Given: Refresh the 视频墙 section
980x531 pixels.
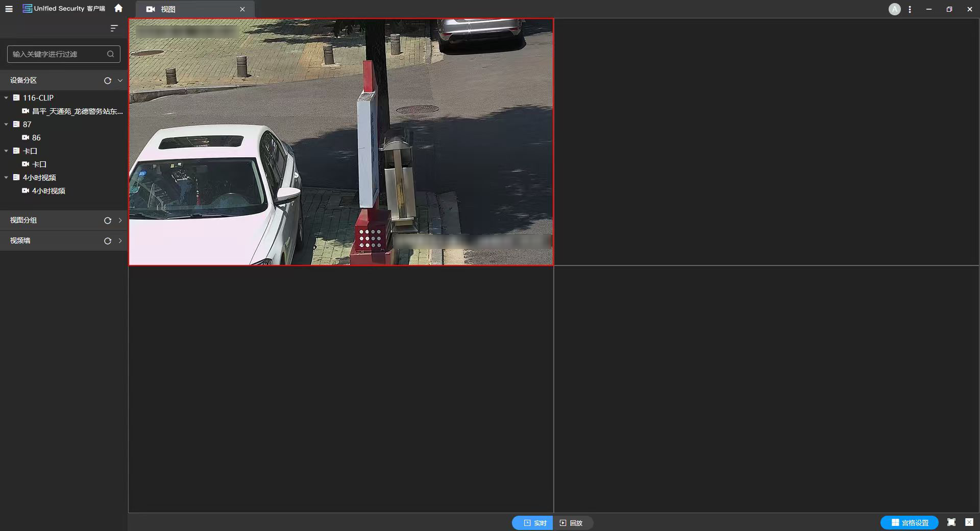Looking at the screenshot, I should pyautogui.click(x=108, y=241).
